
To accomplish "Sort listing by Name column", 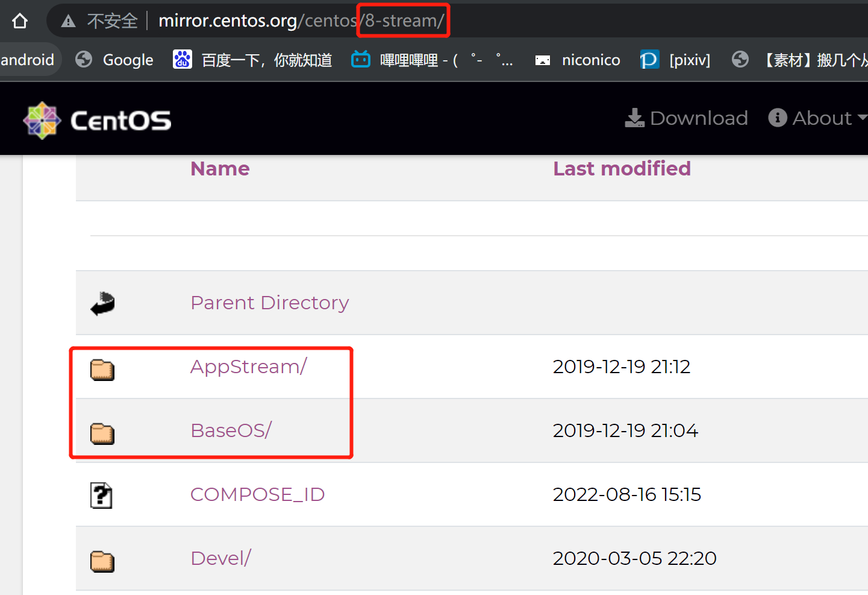I will (x=220, y=169).
